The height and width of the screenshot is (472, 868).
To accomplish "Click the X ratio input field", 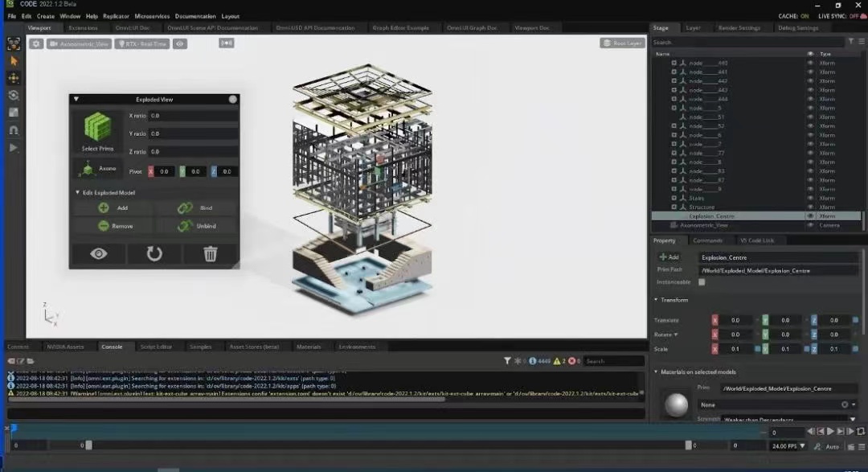I will tap(193, 116).
